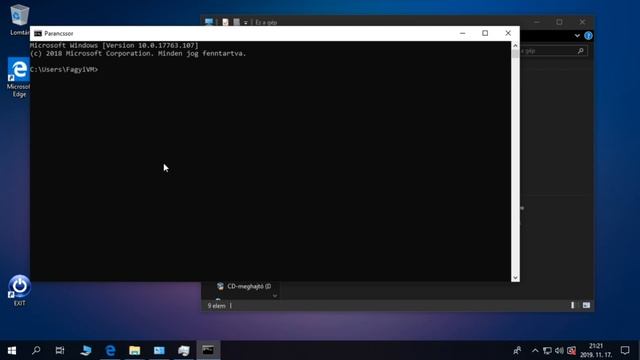The height and width of the screenshot is (360, 640).
Task: Open the network status tray icon
Action: tap(547, 351)
